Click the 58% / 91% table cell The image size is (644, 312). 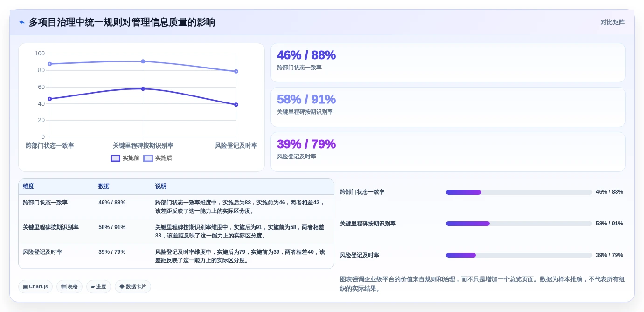(112, 227)
